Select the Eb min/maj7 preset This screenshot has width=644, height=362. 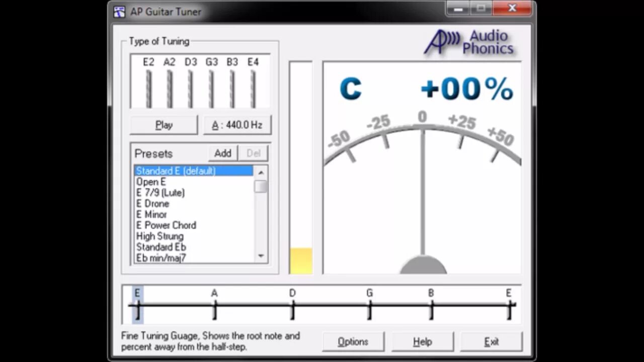[x=194, y=258]
